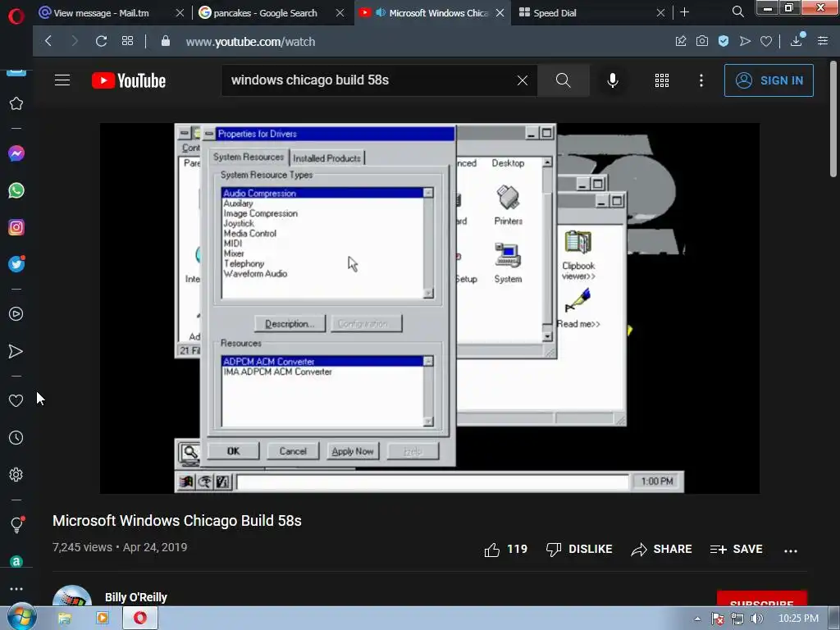840x630 pixels.
Task: Click the video player frame
Action: click(x=430, y=308)
